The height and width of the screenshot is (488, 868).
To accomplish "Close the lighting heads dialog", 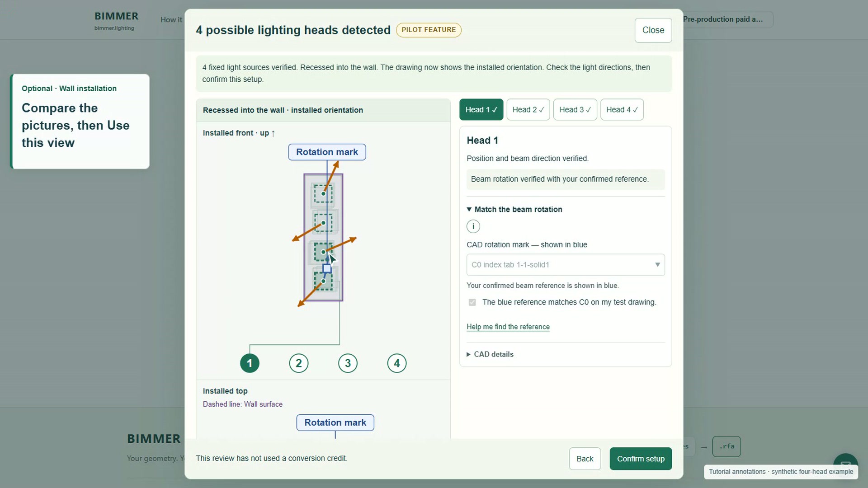I will pos(653,30).
